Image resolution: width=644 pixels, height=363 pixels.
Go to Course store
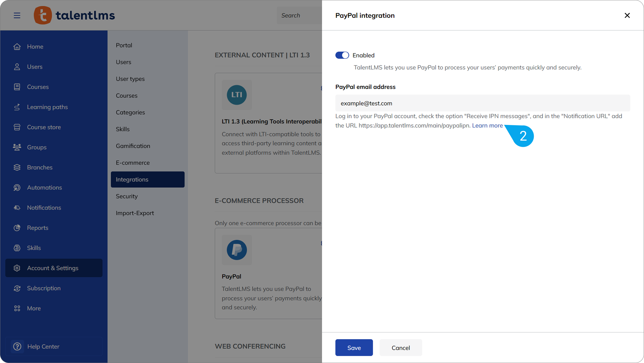(44, 127)
